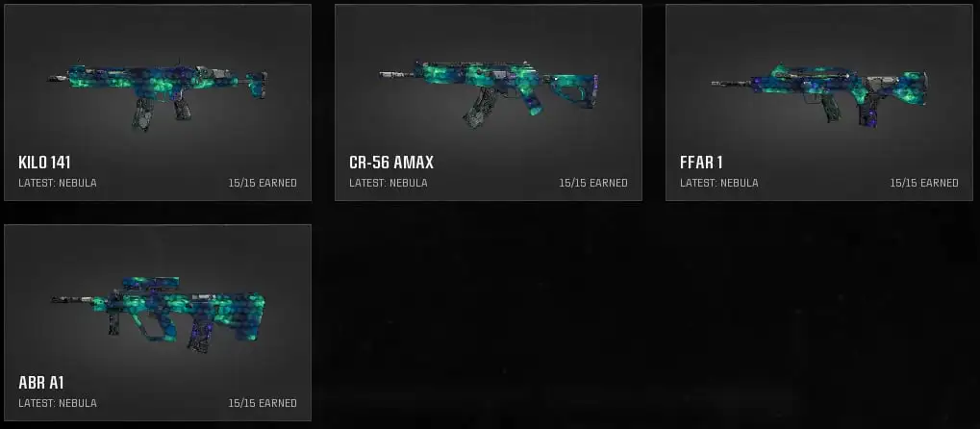Click the rear stock of the KILO 141
980x429 pixels.
pyautogui.click(x=255, y=85)
